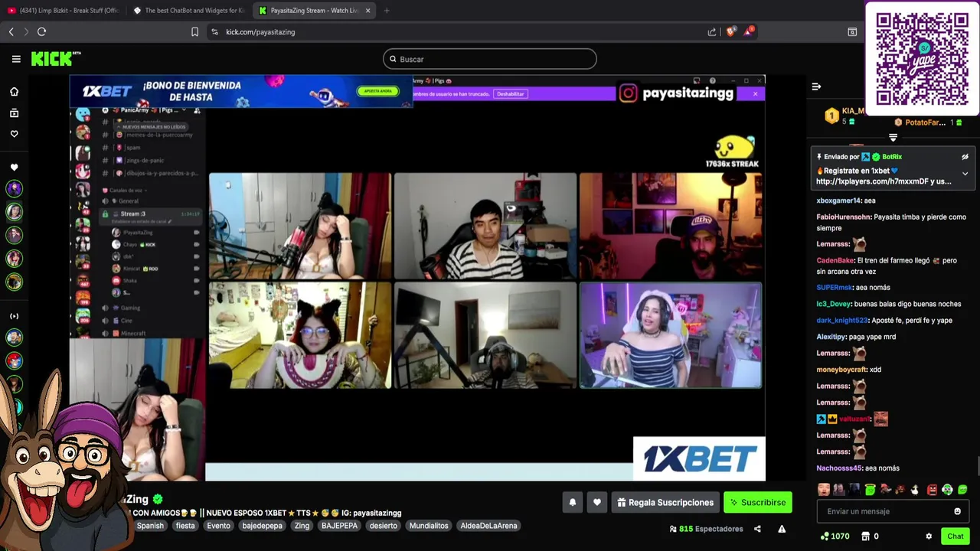This screenshot has height=551, width=980.
Task: Select the BAJEPEPA tag
Action: [x=339, y=526]
